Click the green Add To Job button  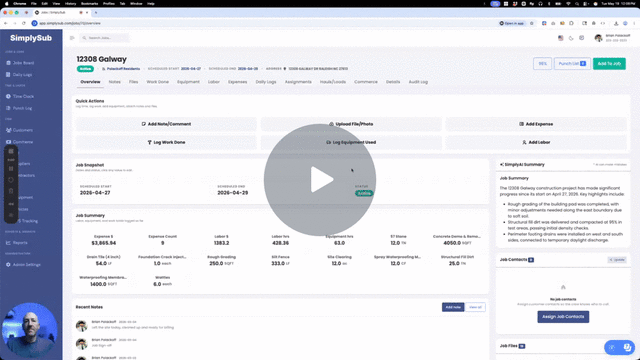(609, 64)
